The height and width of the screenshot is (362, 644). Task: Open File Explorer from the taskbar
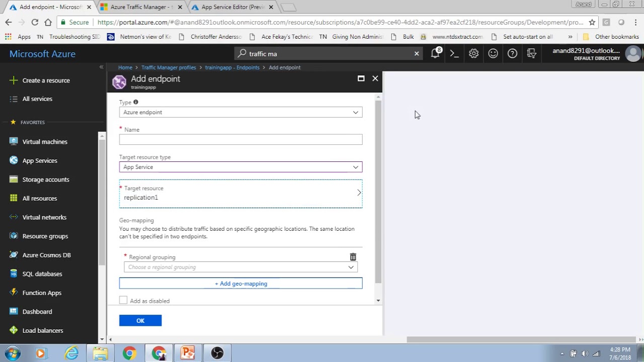[x=100, y=353]
